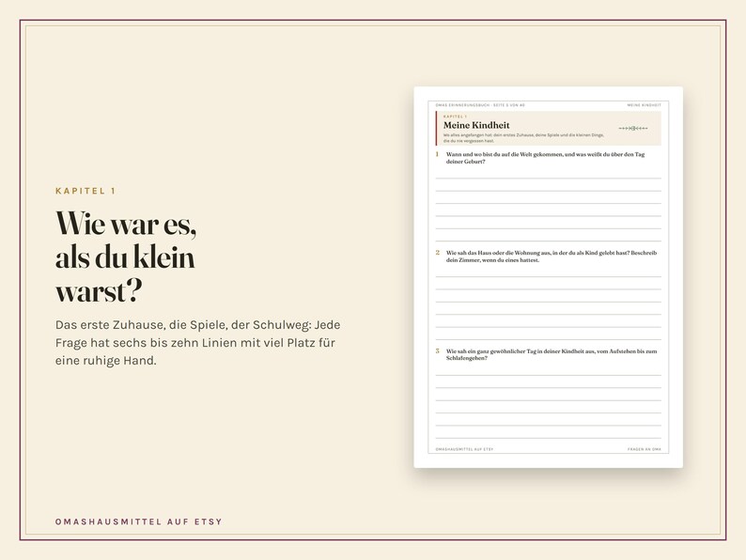Screen dimensions: 746x560
Task: Click the first writing line under question 2
Action: [x=548, y=276]
